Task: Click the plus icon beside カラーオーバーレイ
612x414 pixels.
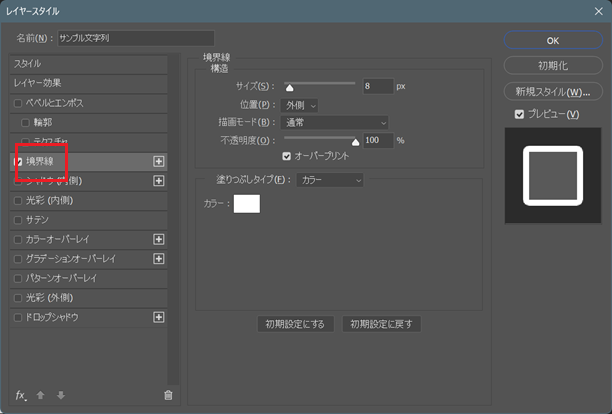Action: pyautogui.click(x=158, y=239)
